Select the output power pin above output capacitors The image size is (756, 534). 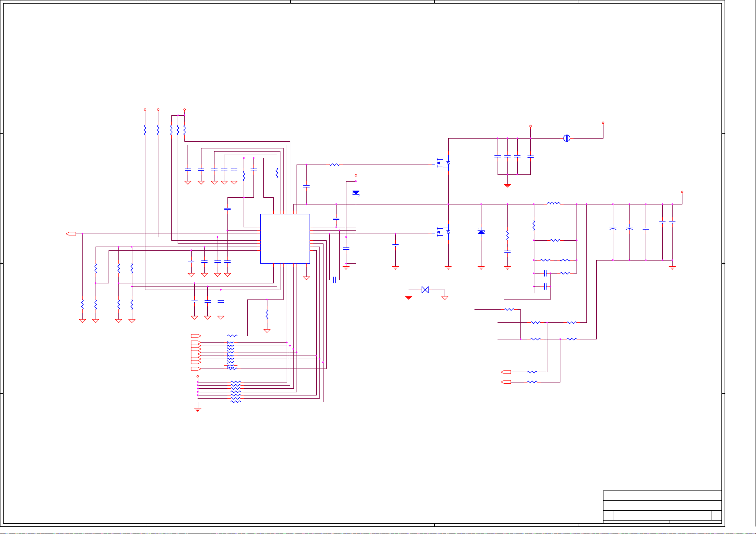682,192
